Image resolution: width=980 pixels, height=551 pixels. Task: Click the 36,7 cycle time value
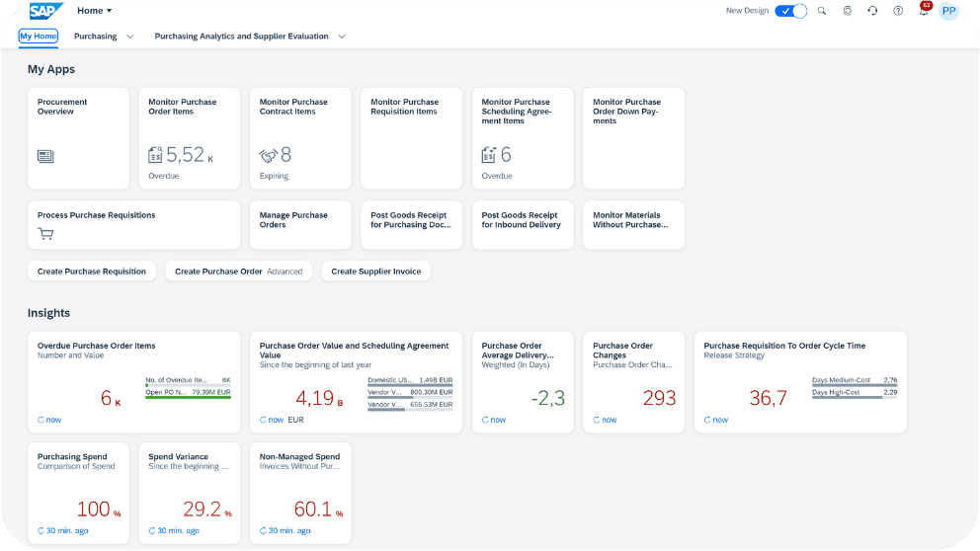click(x=769, y=398)
